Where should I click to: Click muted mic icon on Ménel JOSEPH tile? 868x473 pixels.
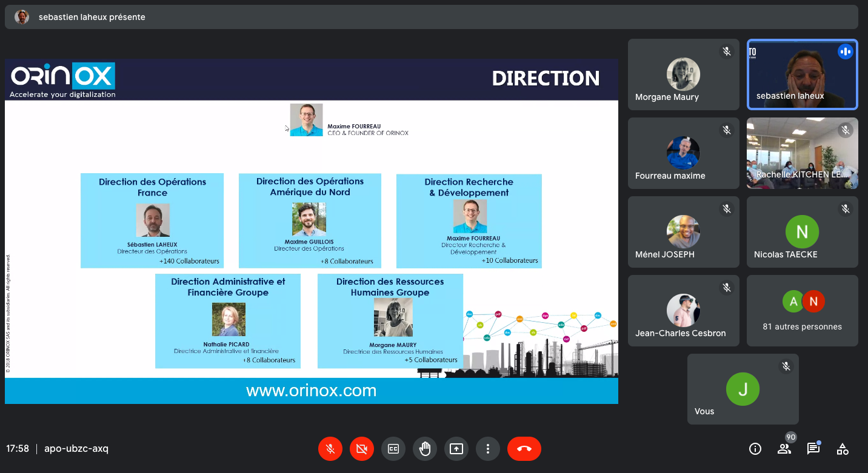click(x=727, y=209)
